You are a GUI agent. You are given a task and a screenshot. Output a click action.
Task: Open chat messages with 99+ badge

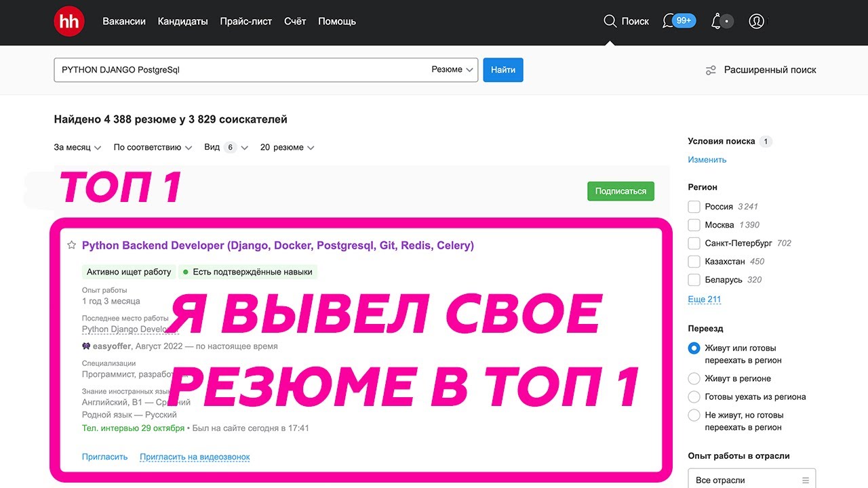coord(679,21)
